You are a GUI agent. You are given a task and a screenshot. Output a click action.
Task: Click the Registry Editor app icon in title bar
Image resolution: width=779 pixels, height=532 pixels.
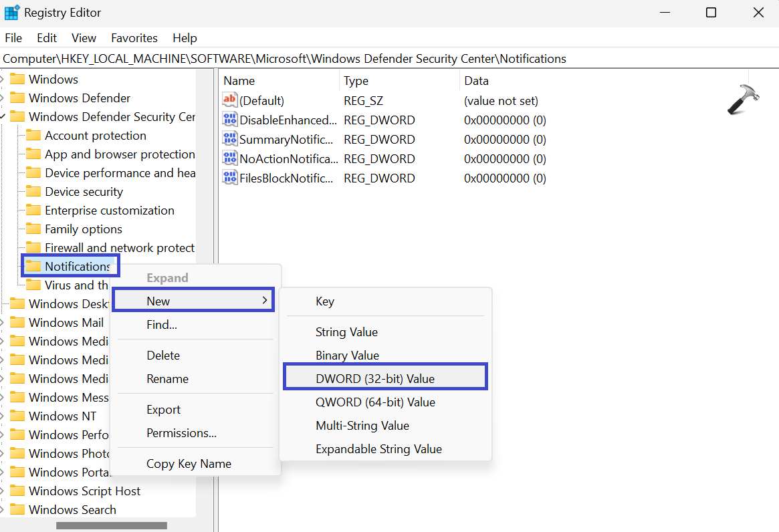coord(12,13)
